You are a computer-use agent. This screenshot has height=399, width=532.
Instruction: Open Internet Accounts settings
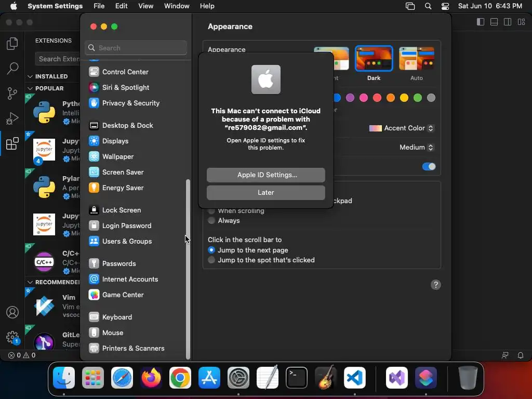point(123,279)
